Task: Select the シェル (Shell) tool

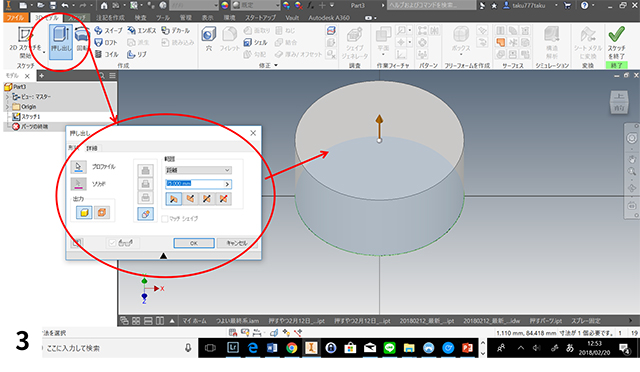Action: [x=256, y=42]
